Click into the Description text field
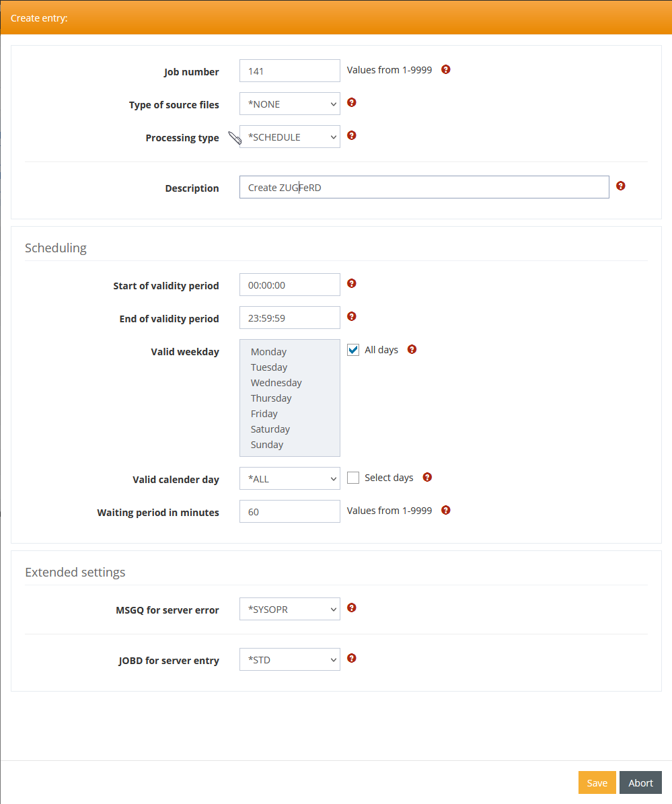The height and width of the screenshot is (804, 672). click(x=424, y=188)
